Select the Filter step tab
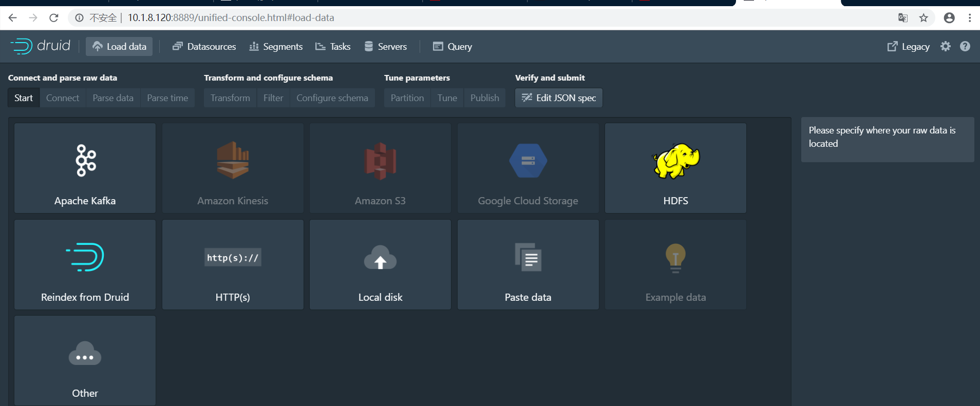Viewport: 980px width, 406px height. 273,98
